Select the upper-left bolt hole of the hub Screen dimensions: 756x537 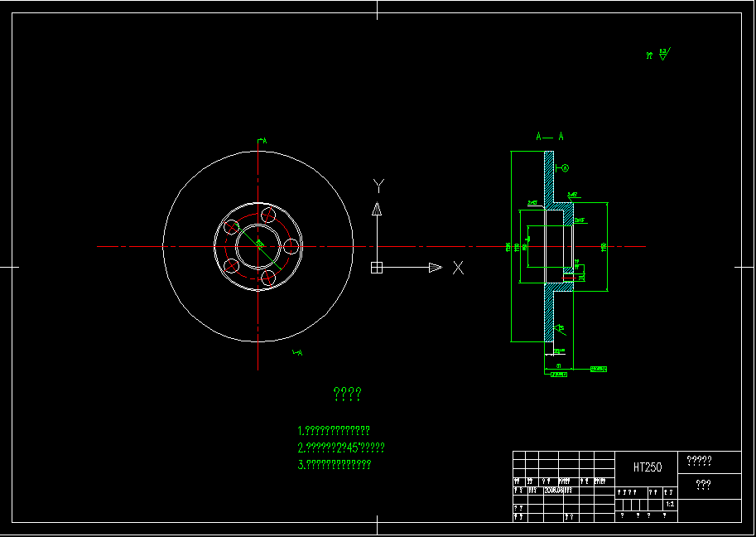click(x=231, y=227)
